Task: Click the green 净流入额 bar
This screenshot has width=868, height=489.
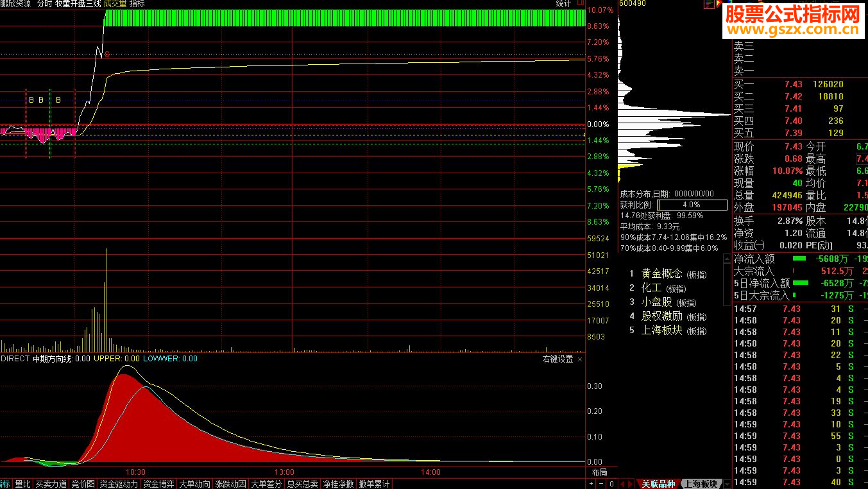Action: (x=799, y=259)
